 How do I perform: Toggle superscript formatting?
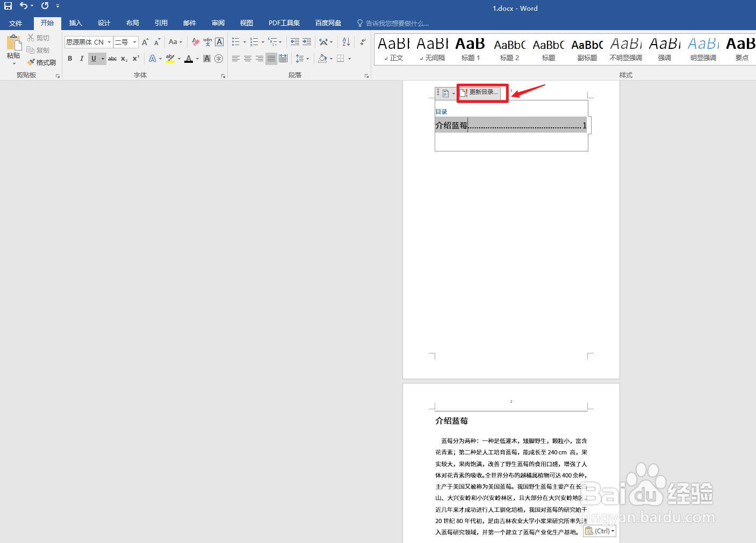pyautogui.click(x=136, y=59)
